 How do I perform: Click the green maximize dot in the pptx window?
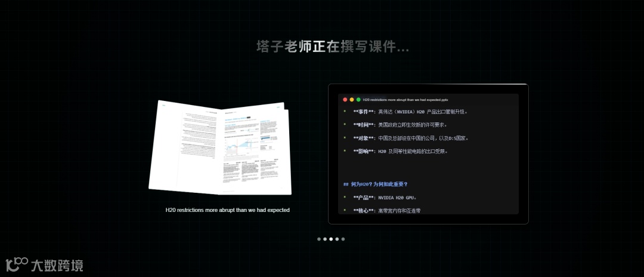pos(358,100)
